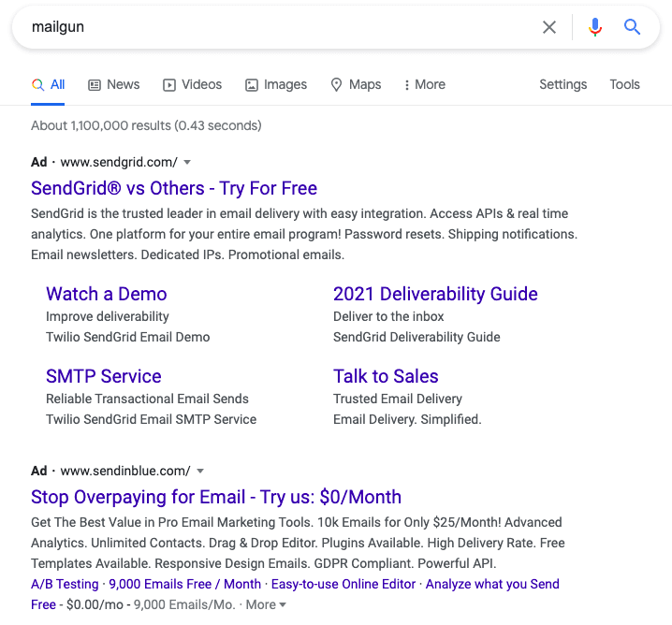Image resolution: width=672 pixels, height=625 pixels.
Task: Click the www.sendgrid.com/ ad URL
Action: 119,163
